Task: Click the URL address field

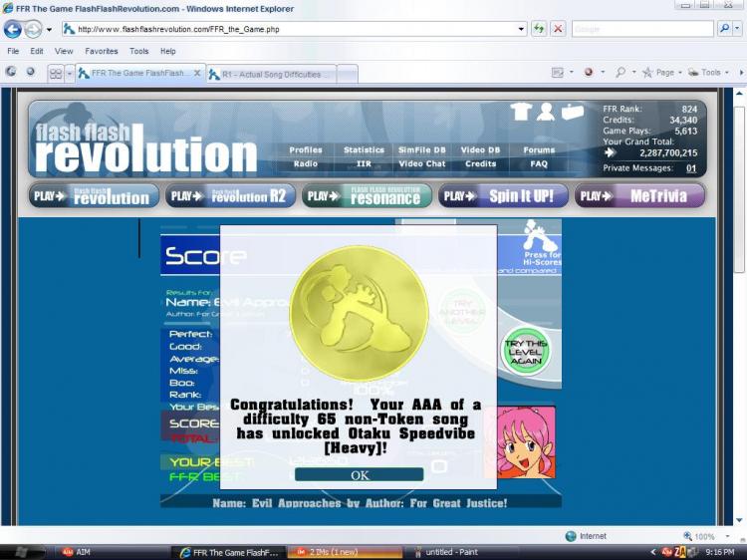Action: [296, 29]
